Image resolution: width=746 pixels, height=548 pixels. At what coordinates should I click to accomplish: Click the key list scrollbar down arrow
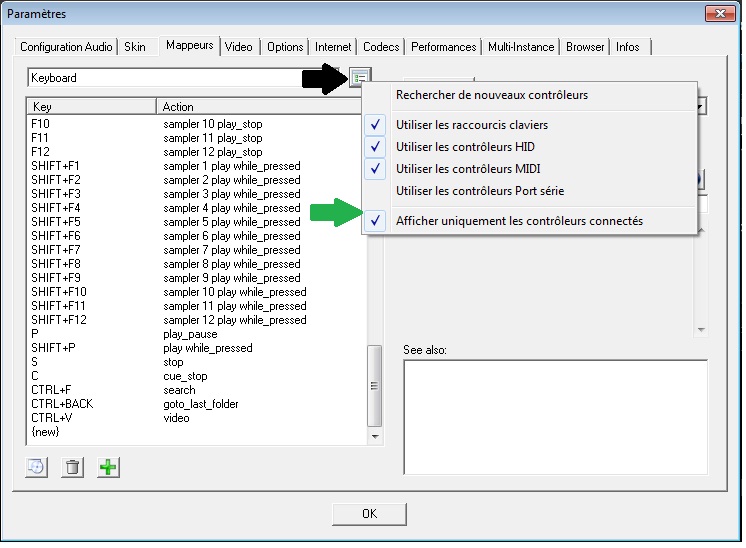(x=376, y=436)
